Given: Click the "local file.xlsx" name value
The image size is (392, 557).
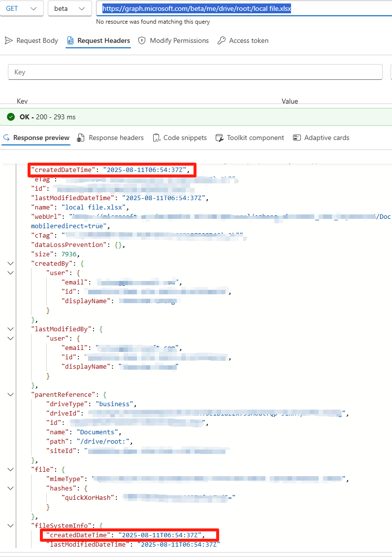Looking at the screenshot, I should click(x=94, y=207).
